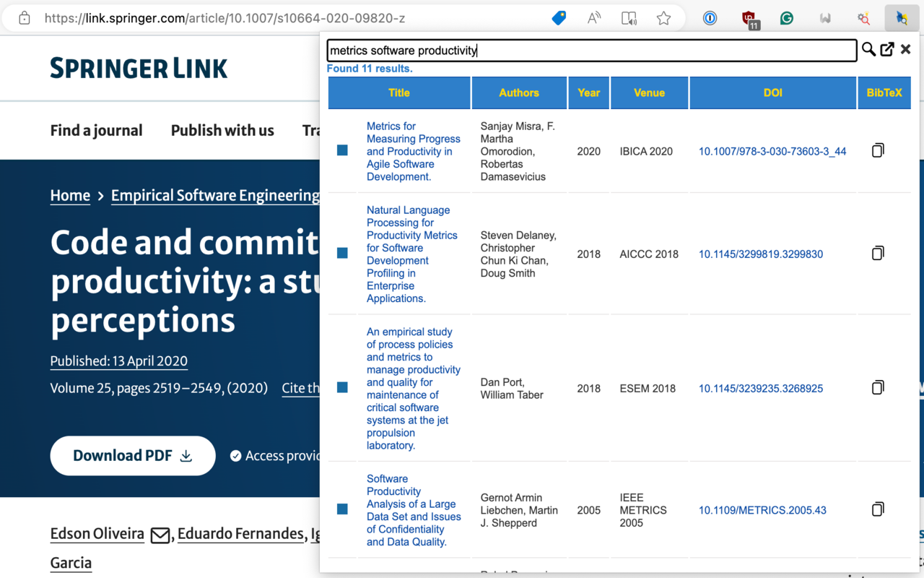Open the magnifier extension in browser toolbar
The width and height of the screenshot is (924, 578).
(863, 18)
